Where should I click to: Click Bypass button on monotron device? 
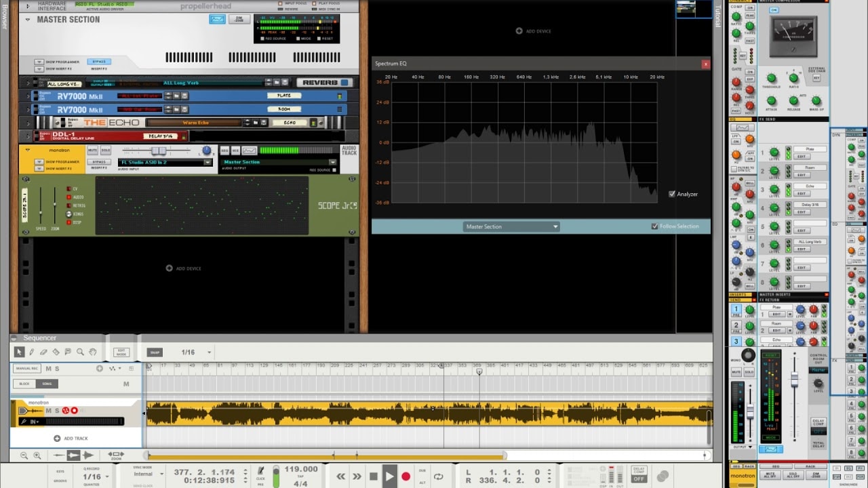click(x=99, y=162)
